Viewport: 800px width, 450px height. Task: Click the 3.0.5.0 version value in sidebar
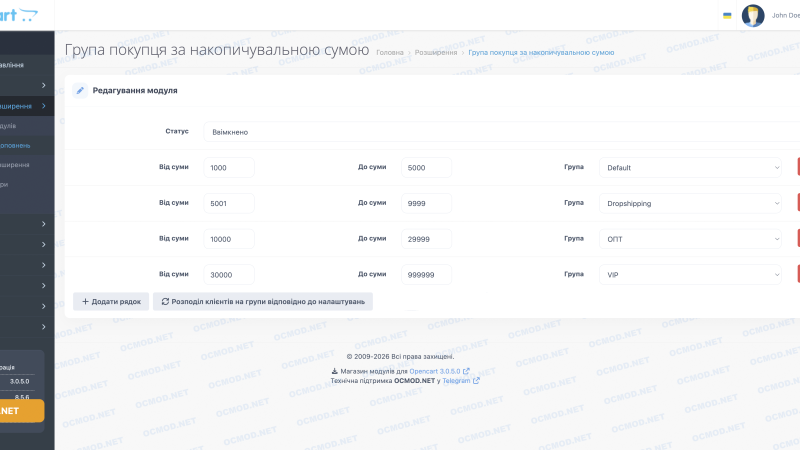[19, 381]
